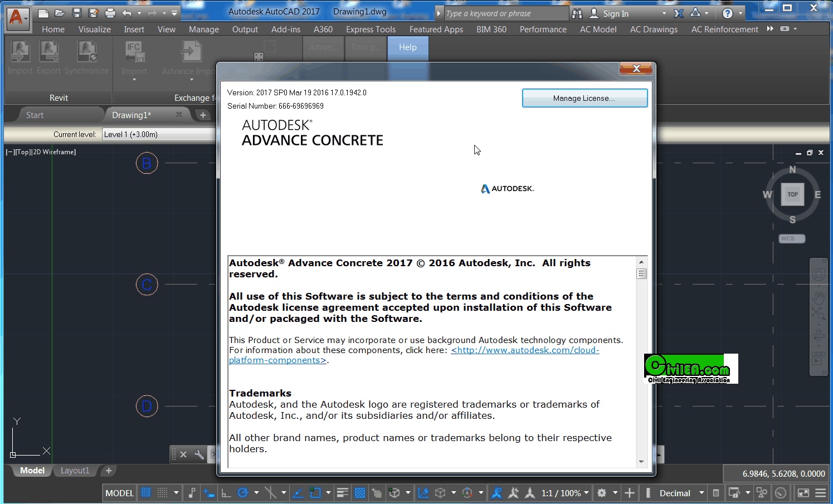Image resolution: width=833 pixels, height=504 pixels.
Task: Click the Redo arrow icon
Action: [x=152, y=13]
